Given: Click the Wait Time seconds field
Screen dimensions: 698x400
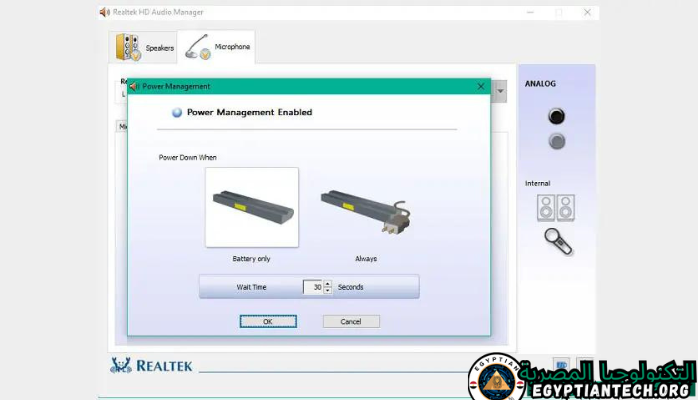Looking at the screenshot, I should pyautogui.click(x=313, y=287).
